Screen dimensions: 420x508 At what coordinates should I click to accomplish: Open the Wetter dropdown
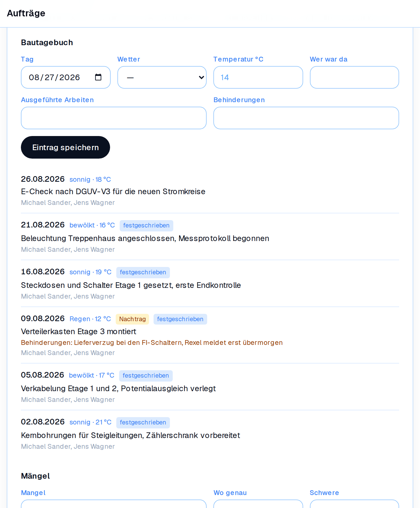(x=162, y=77)
